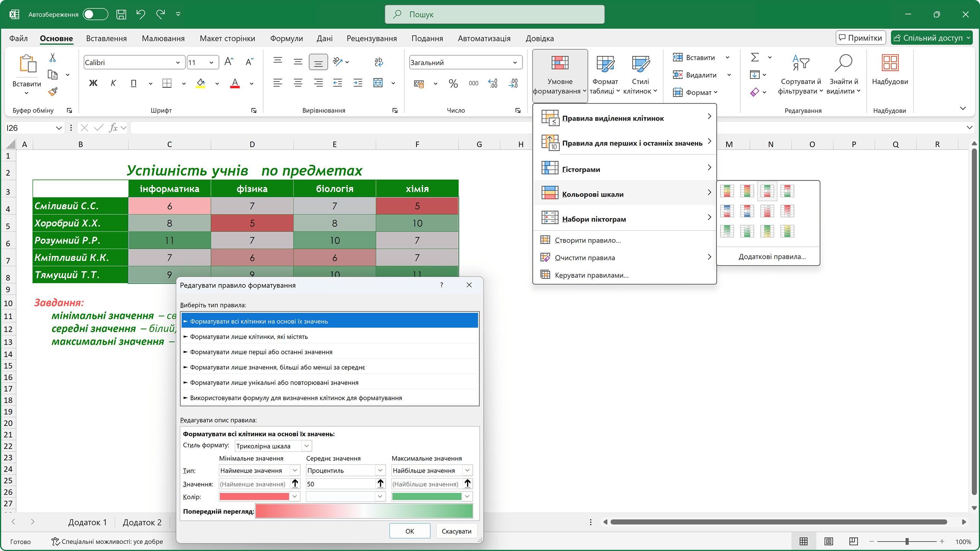Open Find and Select magnifier icon
Viewport: 980px width, 551px height.
(843, 63)
